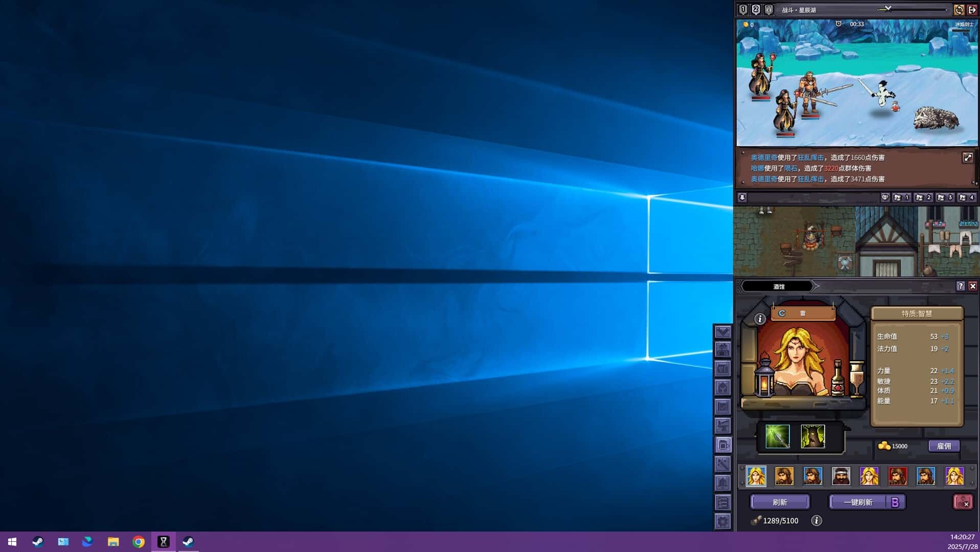Image resolution: width=980 pixels, height=552 pixels.
Task: Switch to battle team slot 1
Action: [x=743, y=10]
